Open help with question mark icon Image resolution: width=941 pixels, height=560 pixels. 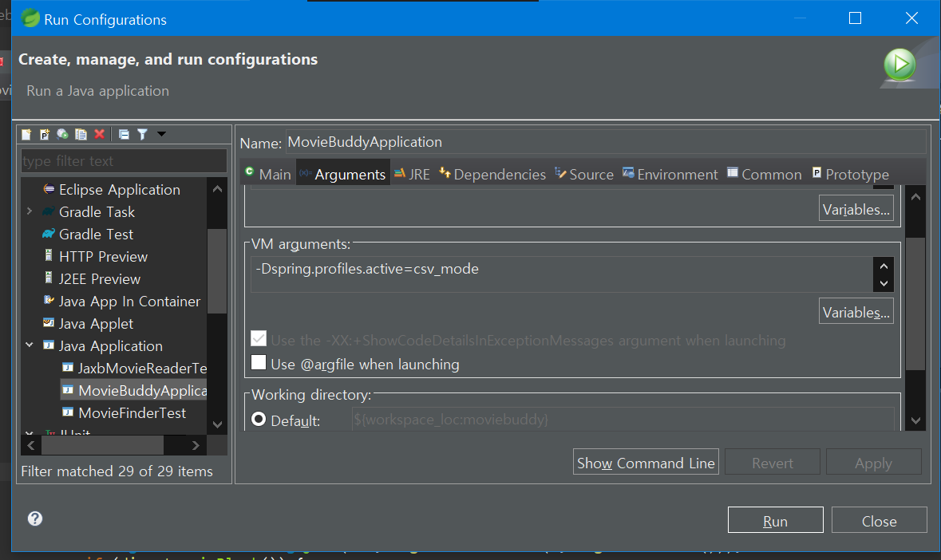35,519
